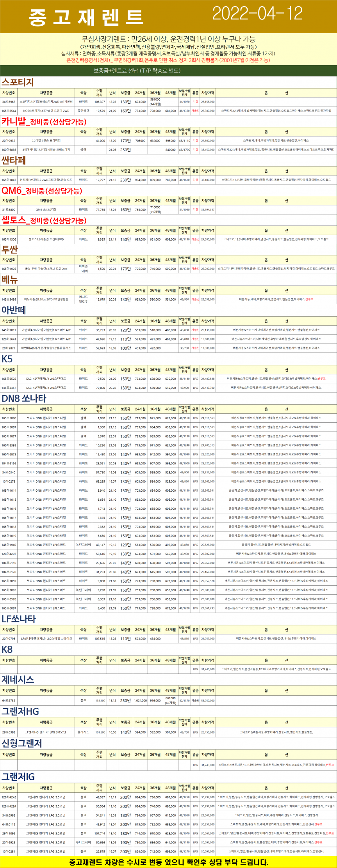Click the DN8 쏘나타 section heading
Screen dimensions: 337x868
click(24, 398)
